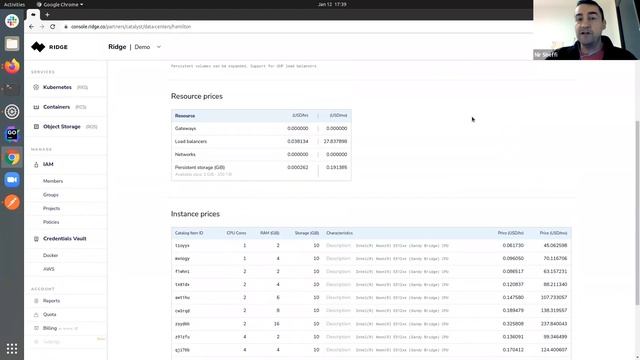The image size is (640, 360).
Task: Click the Reports icon
Action: 36,301
